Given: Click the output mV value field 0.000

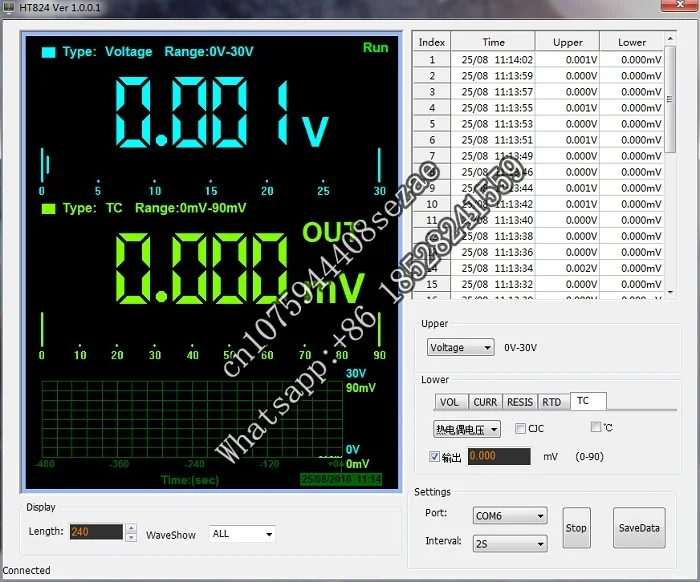Looking at the screenshot, I should click(x=499, y=456).
